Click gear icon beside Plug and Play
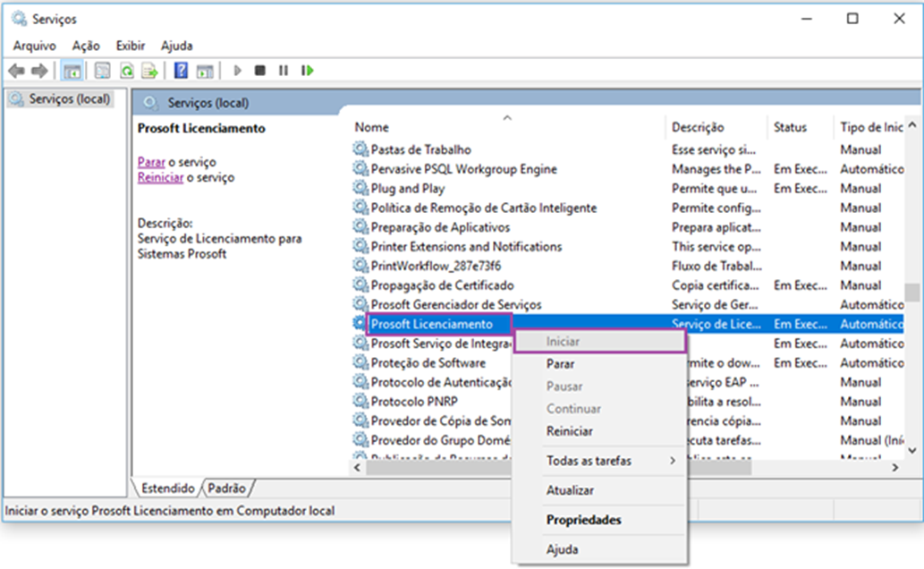The image size is (924, 569). click(x=360, y=188)
